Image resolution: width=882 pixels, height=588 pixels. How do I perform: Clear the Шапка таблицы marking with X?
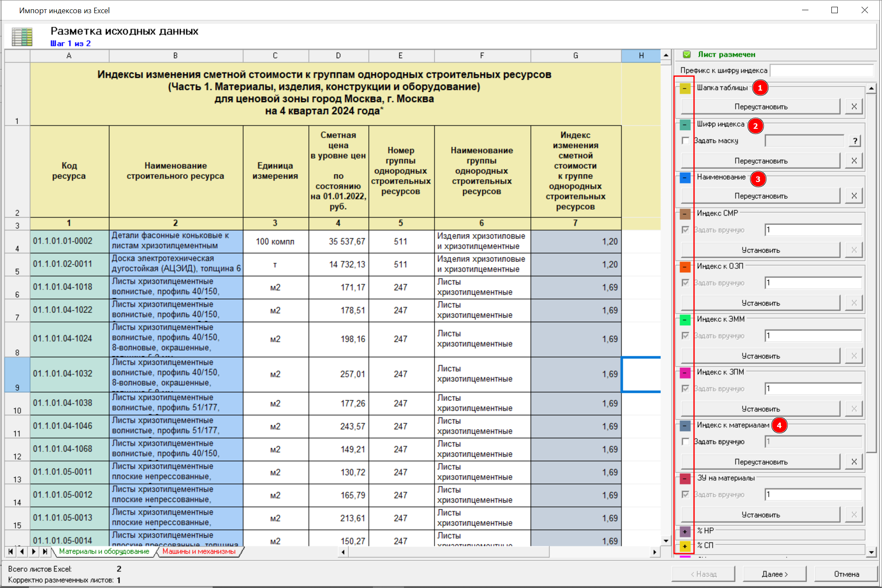tap(854, 106)
